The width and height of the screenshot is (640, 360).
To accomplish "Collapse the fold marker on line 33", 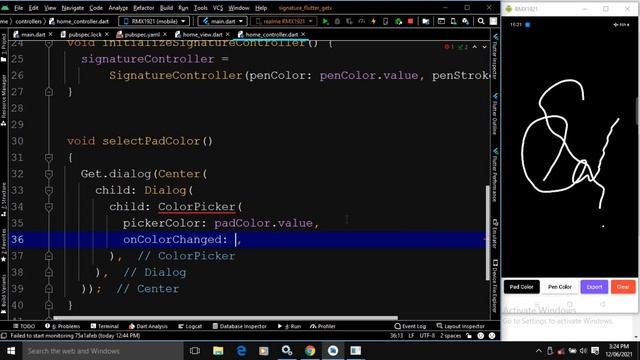I will tap(49, 190).
